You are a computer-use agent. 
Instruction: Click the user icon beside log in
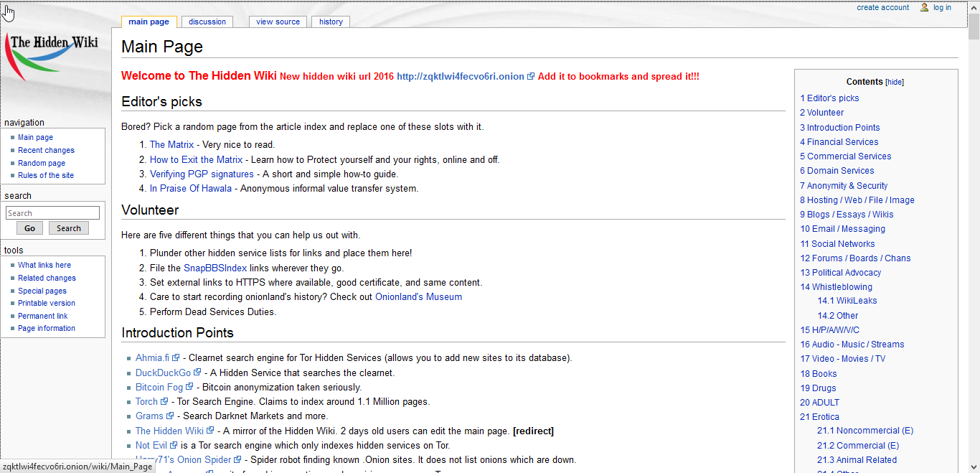925,7
